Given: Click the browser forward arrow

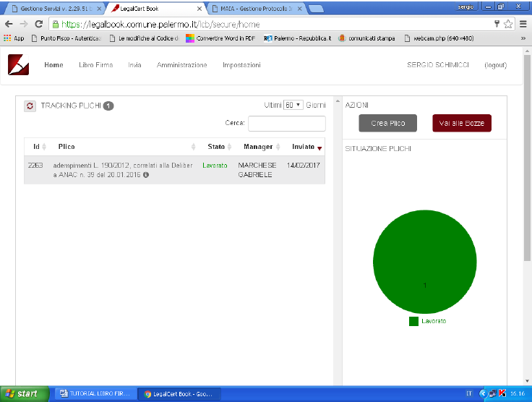Looking at the screenshot, I should pyautogui.click(x=24, y=24).
